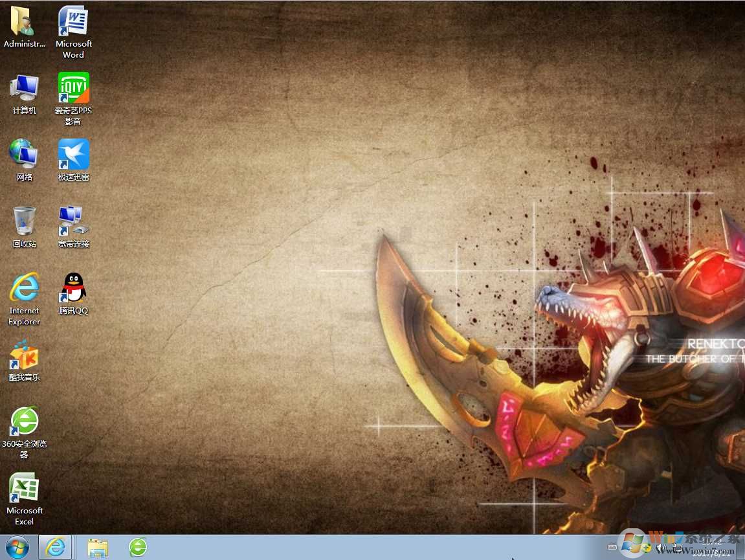Image resolution: width=745 pixels, height=560 pixels.
Task: Launch the 腾讯QQ penguin shortcut
Action: (73, 294)
